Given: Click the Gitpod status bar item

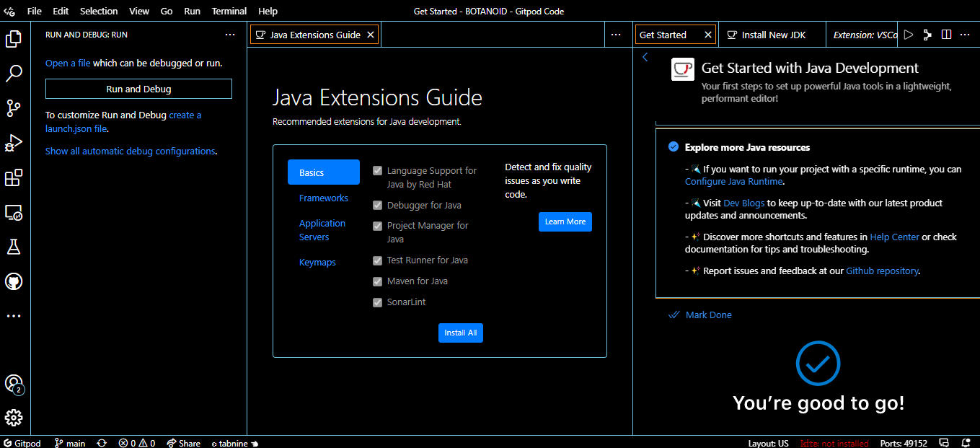Looking at the screenshot, I should (22, 443).
